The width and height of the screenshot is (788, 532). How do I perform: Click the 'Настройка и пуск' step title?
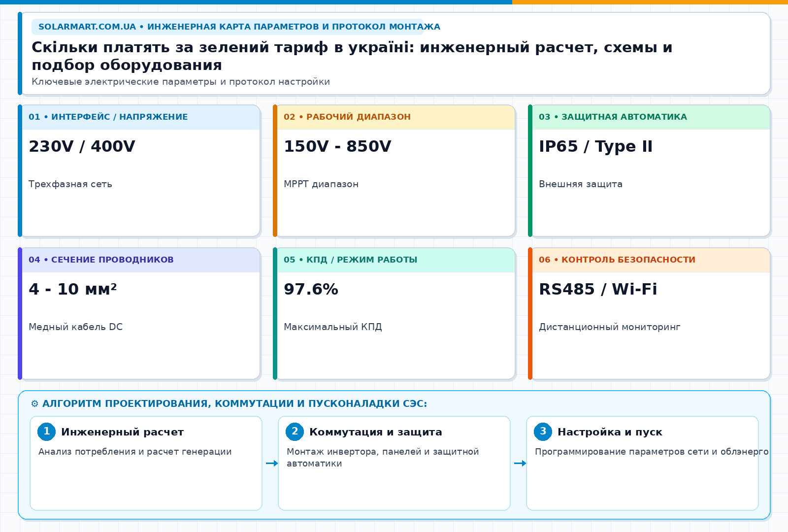(x=610, y=432)
